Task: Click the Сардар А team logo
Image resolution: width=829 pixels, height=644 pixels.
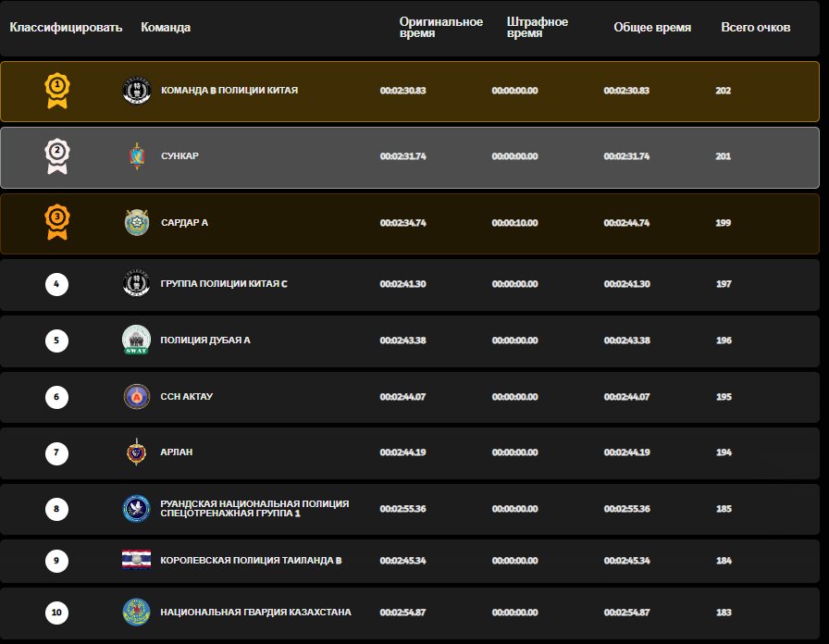Action: (x=136, y=222)
